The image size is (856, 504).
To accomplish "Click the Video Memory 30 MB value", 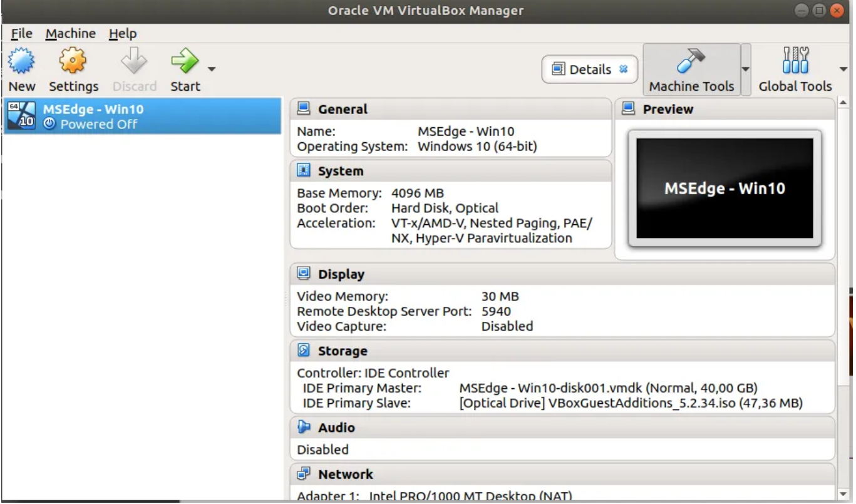I will [500, 297].
